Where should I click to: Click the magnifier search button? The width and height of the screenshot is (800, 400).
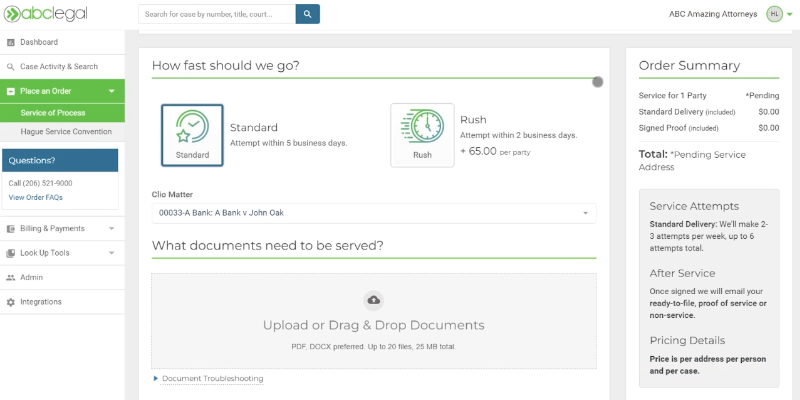click(x=308, y=14)
